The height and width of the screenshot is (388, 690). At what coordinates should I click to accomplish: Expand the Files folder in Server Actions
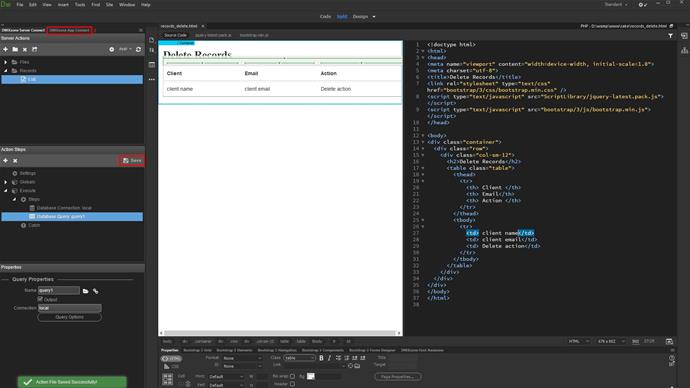(5, 62)
